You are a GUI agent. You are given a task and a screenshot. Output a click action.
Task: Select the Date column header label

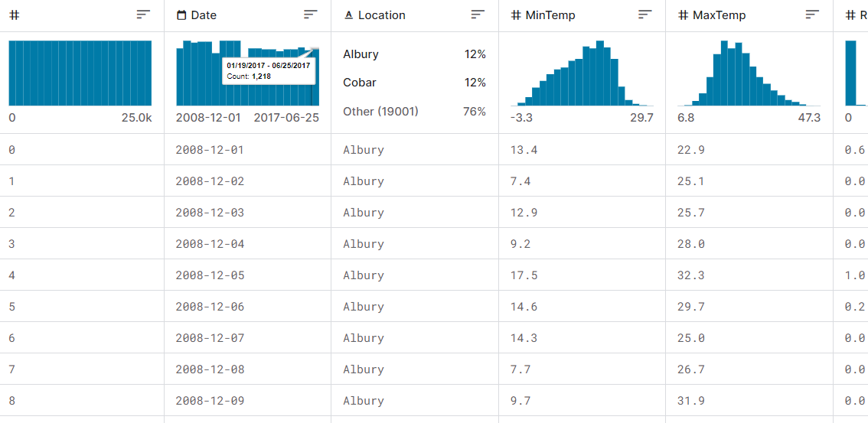pos(204,15)
